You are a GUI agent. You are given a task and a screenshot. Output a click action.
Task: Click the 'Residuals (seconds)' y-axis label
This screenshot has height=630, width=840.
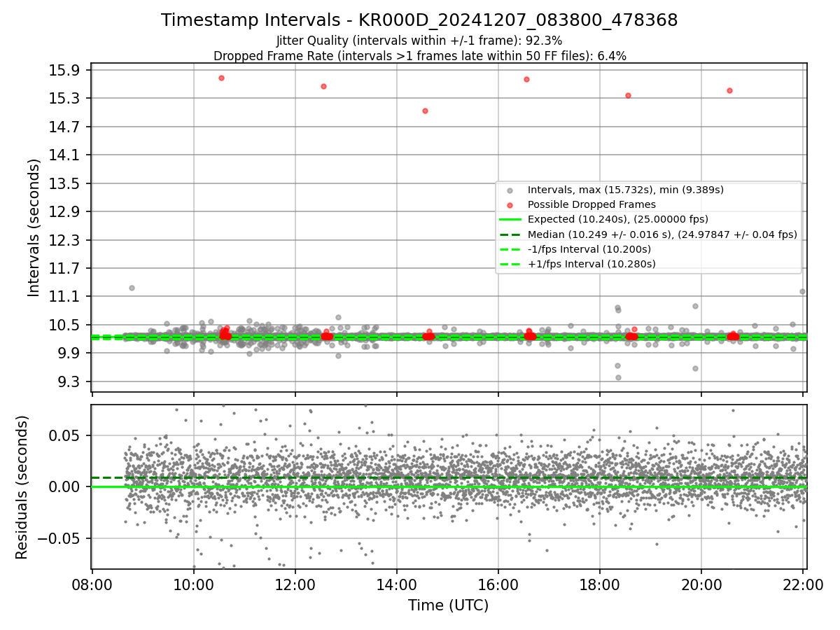[x=22, y=487]
